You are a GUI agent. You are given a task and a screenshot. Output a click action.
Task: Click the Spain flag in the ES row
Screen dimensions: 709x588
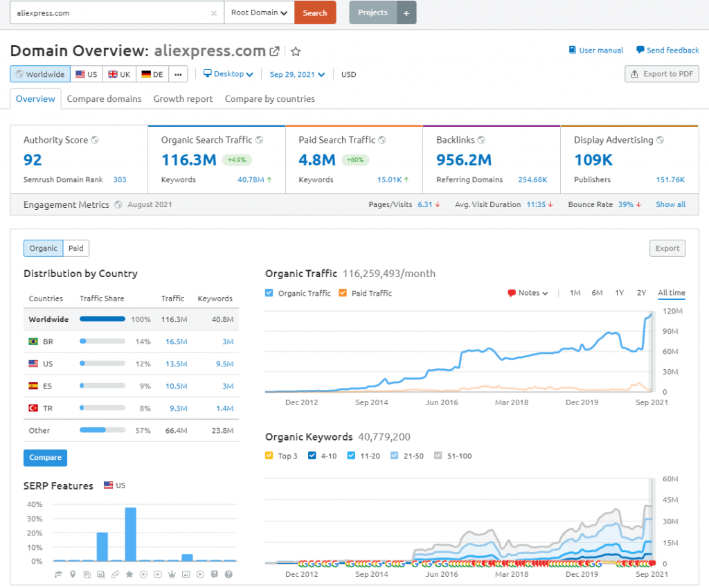point(33,386)
